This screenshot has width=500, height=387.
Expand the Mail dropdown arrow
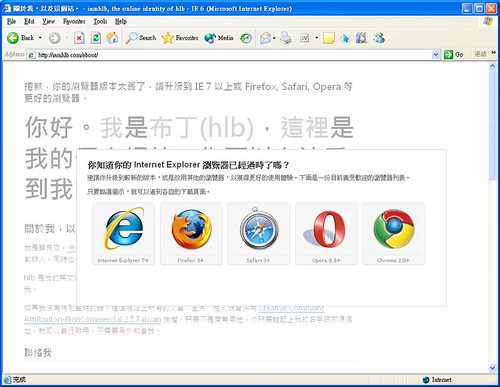[274, 38]
